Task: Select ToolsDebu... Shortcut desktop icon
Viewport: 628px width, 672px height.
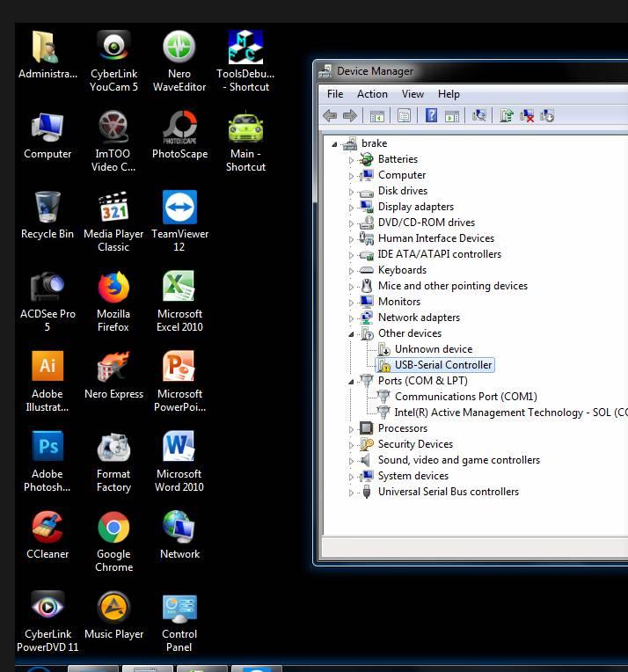Action: point(245,62)
